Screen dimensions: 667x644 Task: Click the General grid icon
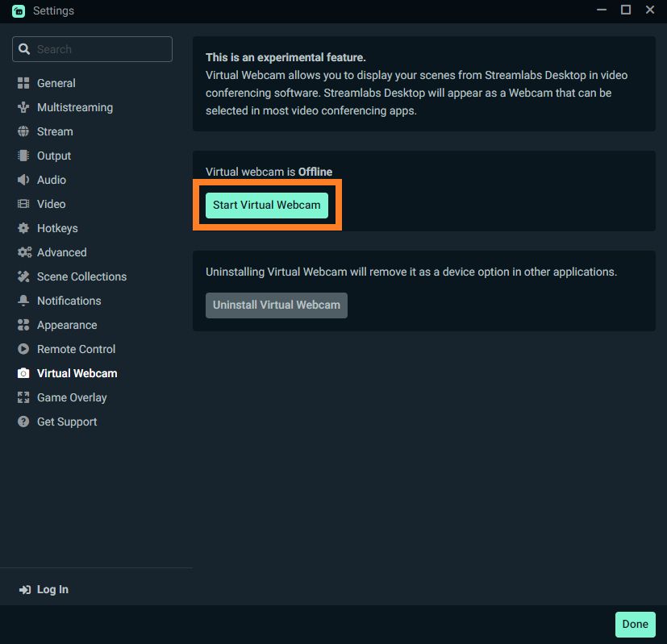pos(23,83)
